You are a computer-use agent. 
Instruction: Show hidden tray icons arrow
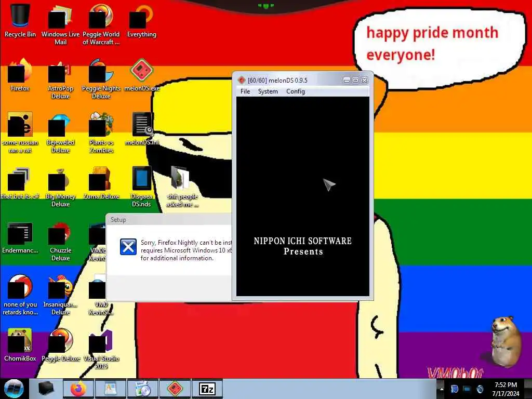pos(442,389)
